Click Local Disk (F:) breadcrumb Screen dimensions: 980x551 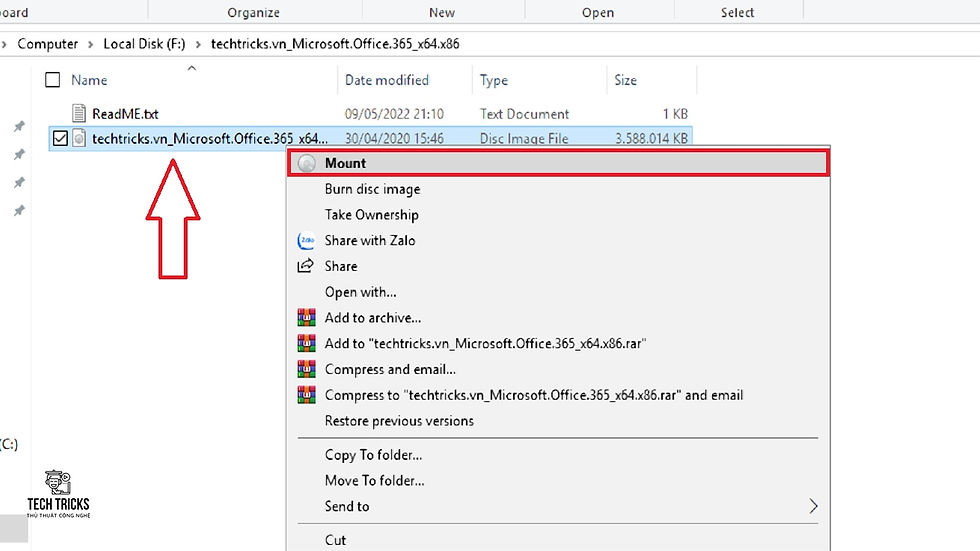coord(144,44)
